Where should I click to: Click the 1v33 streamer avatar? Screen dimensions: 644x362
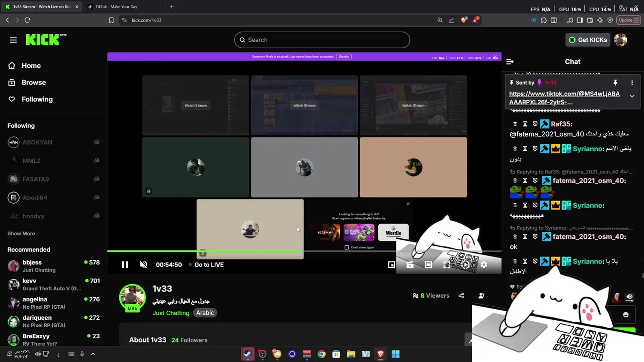click(132, 297)
